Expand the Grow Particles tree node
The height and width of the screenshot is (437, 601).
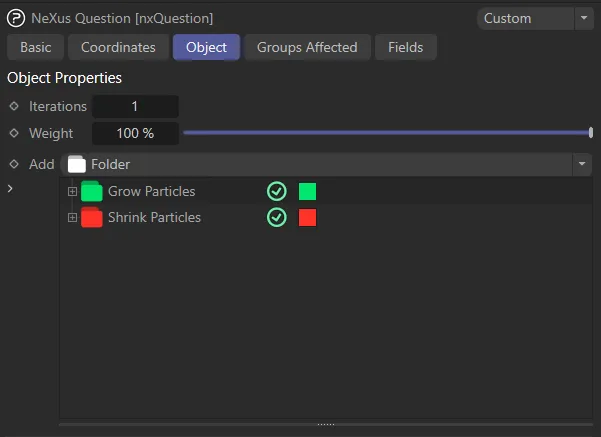pos(72,191)
